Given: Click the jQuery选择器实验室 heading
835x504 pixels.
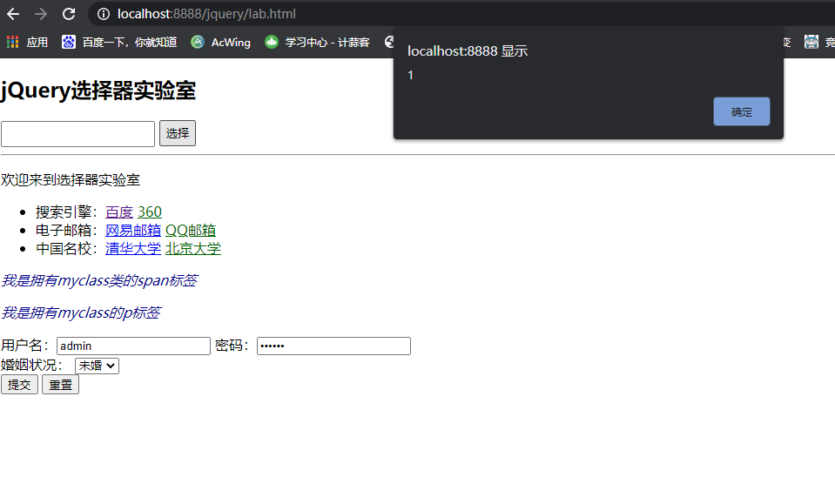Looking at the screenshot, I should (x=98, y=91).
